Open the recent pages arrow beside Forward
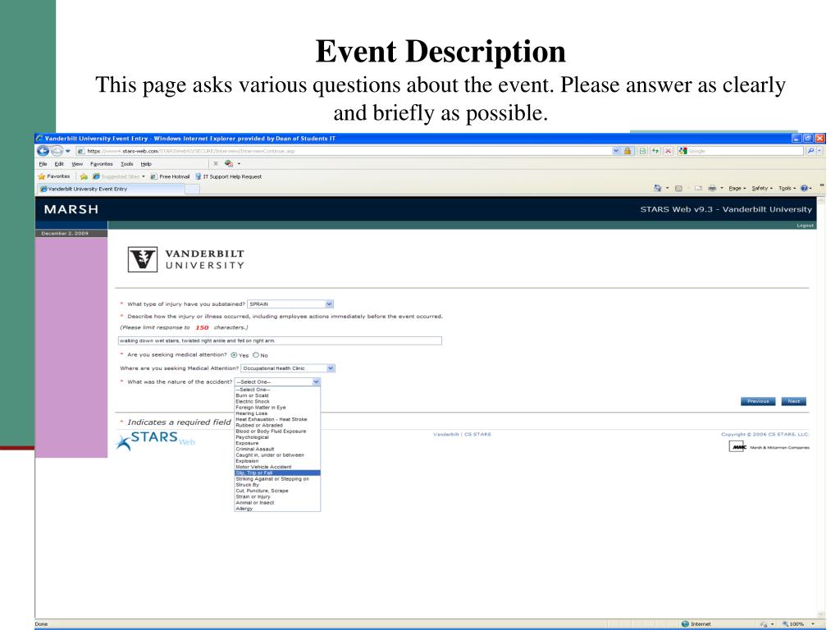840x630 pixels. pos(67,151)
